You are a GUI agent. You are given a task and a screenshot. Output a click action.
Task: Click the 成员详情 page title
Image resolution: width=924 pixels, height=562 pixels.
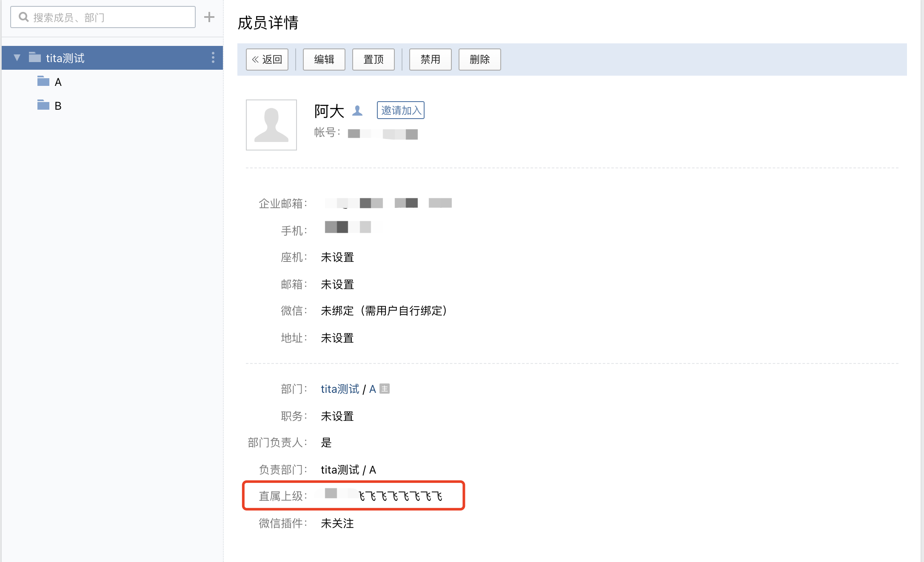(x=268, y=23)
